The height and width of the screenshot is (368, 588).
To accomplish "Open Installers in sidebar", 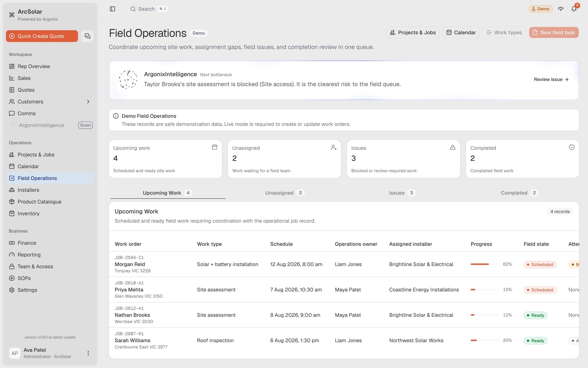I will 50,190.
